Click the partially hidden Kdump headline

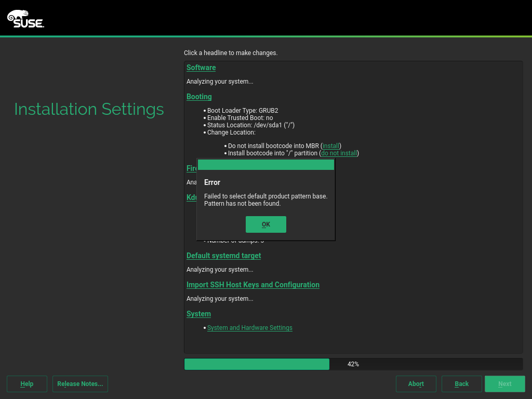coord(191,197)
